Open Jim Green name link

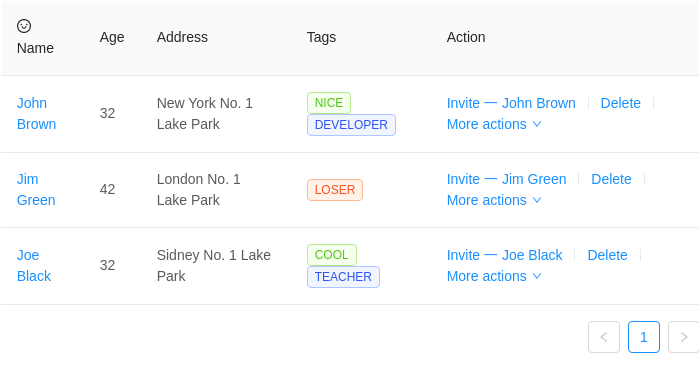[36, 190]
